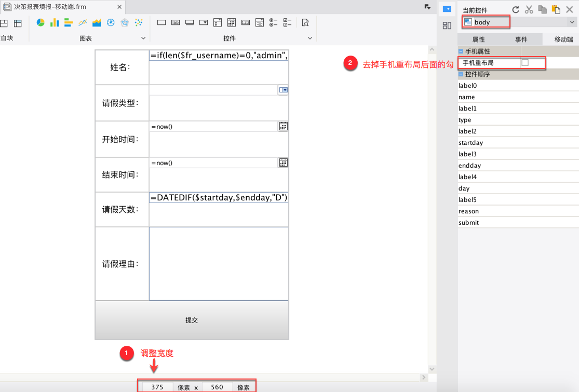Expand the 图表 toolbar group arrow
This screenshot has height=392, width=579.
[x=143, y=38]
